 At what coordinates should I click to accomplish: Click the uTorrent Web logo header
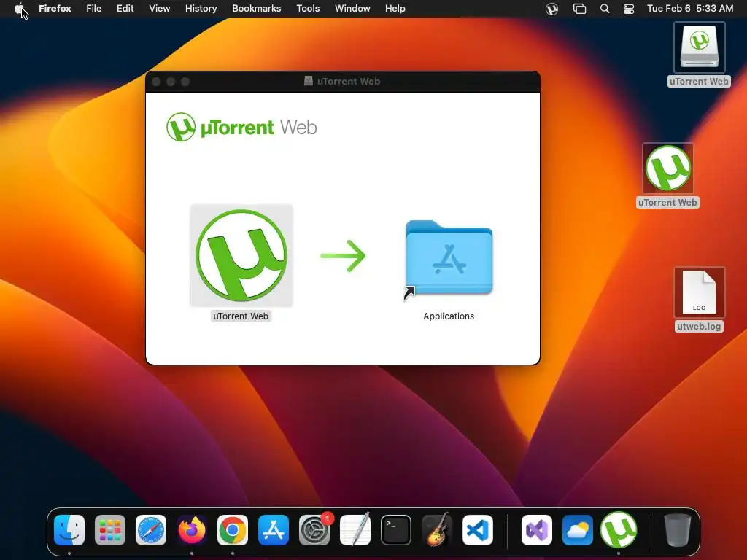tap(241, 127)
